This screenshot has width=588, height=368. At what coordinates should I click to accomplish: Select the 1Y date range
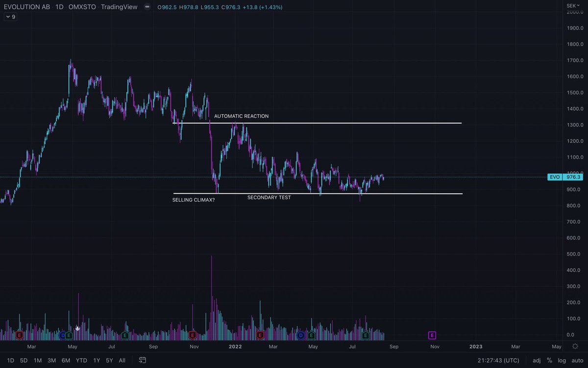point(97,360)
